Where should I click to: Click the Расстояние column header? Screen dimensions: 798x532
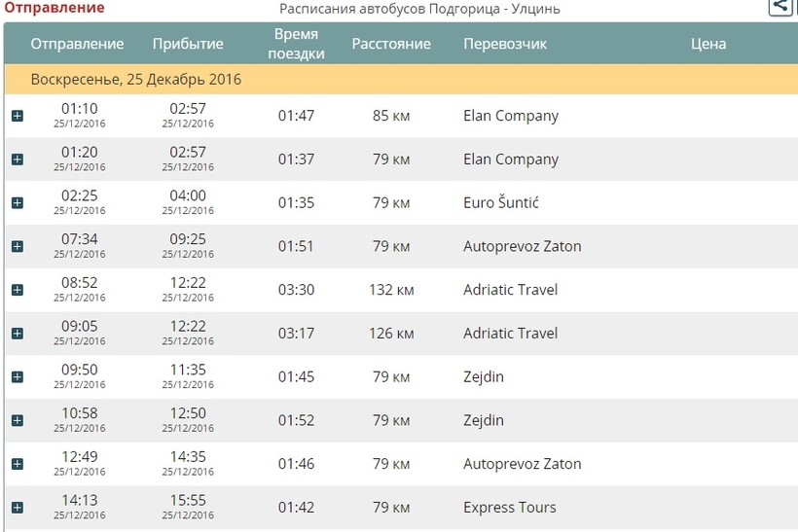pyautogui.click(x=391, y=44)
